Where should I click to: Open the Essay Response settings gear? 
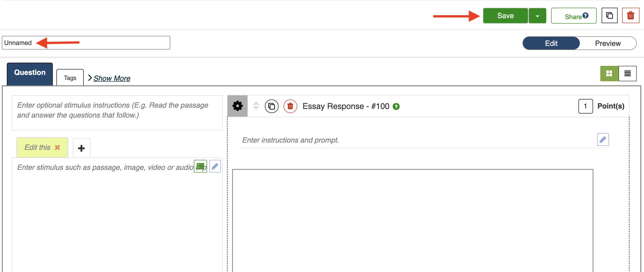point(237,106)
